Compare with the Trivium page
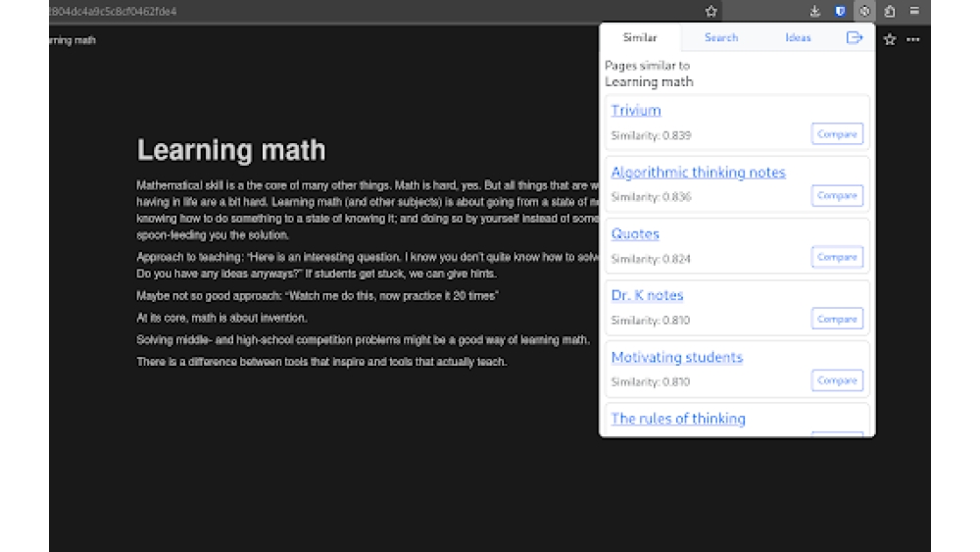The height and width of the screenshot is (552, 980). (x=837, y=133)
